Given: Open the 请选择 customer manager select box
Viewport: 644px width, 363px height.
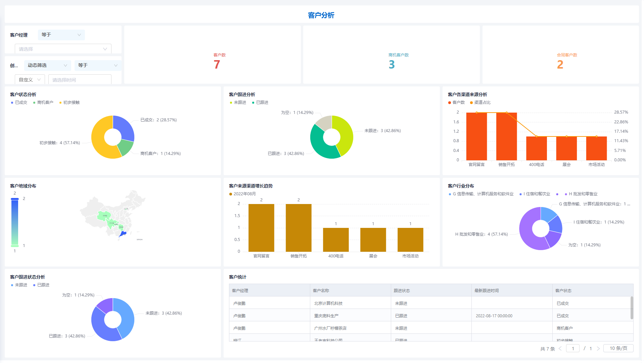Looking at the screenshot, I should (63, 49).
